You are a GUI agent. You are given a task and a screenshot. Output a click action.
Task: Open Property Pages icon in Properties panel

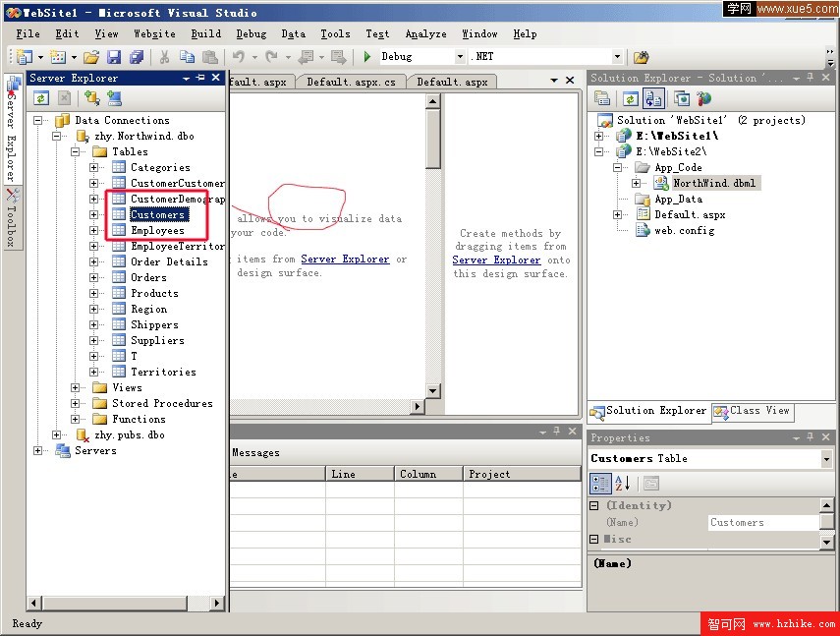(651, 484)
